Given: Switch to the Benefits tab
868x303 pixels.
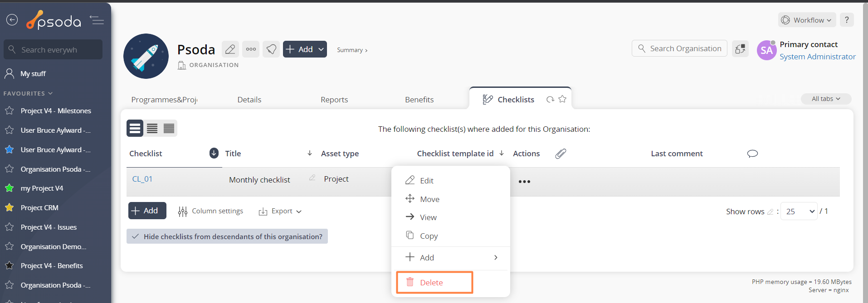Looking at the screenshot, I should point(419,100).
